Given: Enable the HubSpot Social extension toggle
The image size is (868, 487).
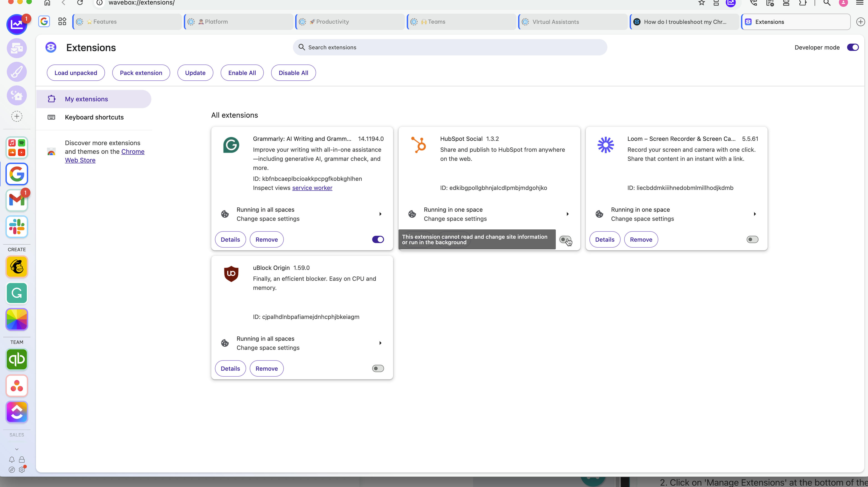Looking at the screenshot, I should click(565, 239).
